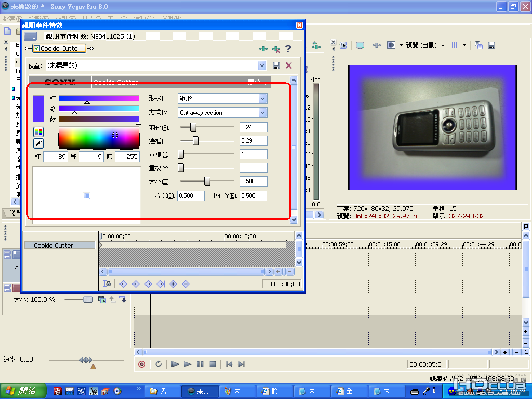Save preview snapshot to file
This screenshot has width=532, height=399.
(x=491, y=45)
